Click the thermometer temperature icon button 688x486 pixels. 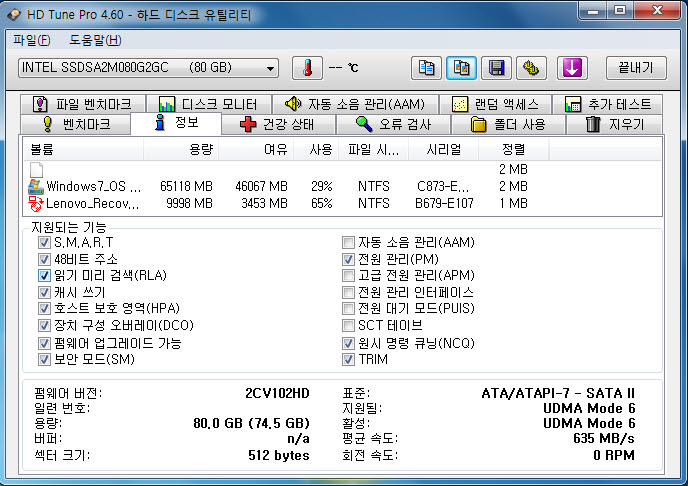[308, 68]
